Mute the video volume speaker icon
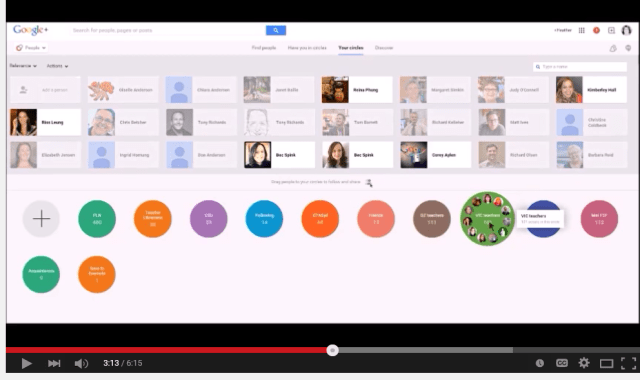 81,363
